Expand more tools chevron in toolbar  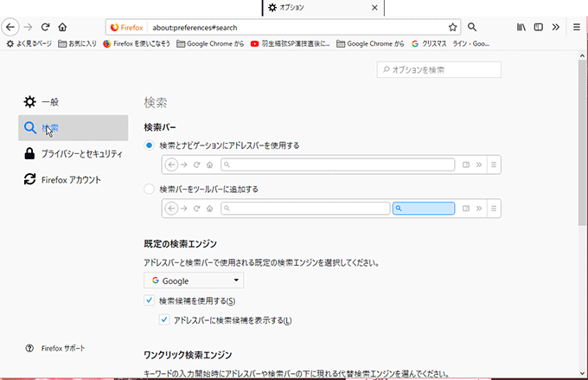(x=556, y=27)
